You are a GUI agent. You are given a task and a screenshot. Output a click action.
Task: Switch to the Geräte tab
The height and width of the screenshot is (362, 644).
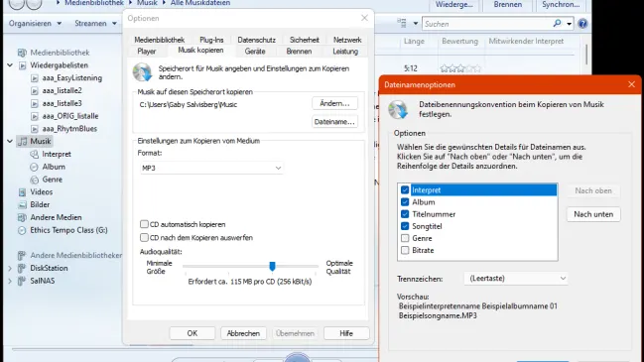(255, 52)
